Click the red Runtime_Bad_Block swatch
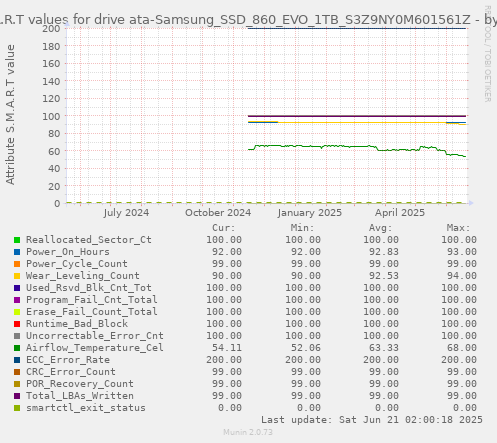This screenshot has width=497, height=443. [17, 324]
